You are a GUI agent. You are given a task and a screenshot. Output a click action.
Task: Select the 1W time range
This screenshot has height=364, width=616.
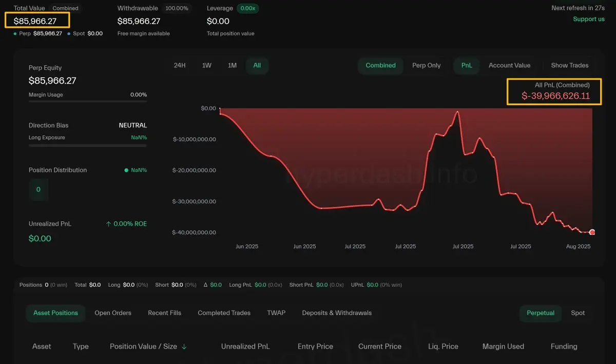(206, 65)
